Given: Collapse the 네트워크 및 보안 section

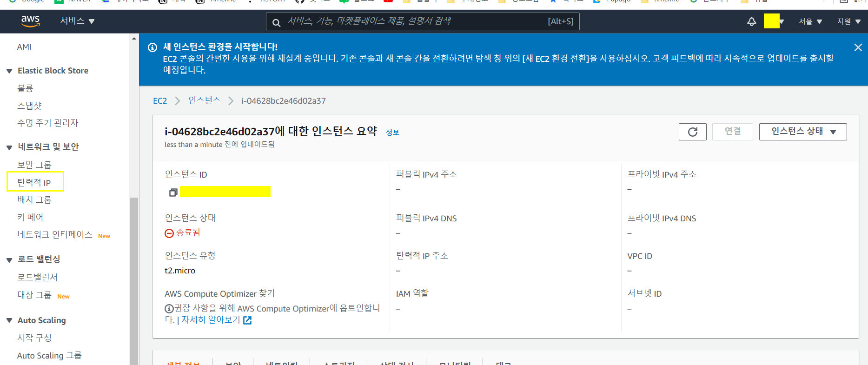Looking at the screenshot, I should point(9,147).
